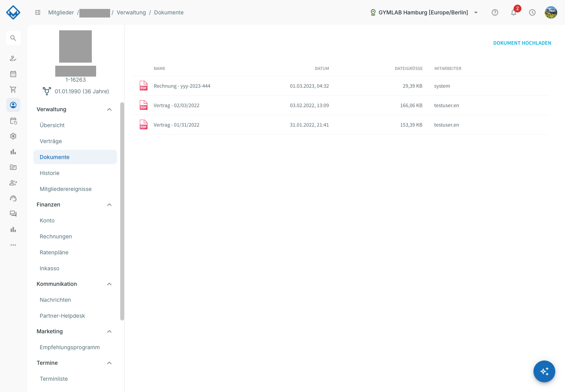Open the Rechnungen menu item
Image resolution: width=565 pixels, height=392 pixels.
75,236
